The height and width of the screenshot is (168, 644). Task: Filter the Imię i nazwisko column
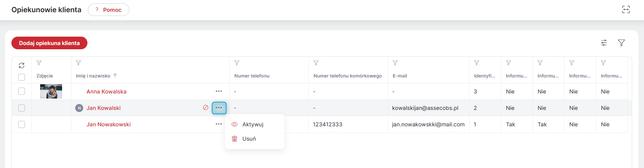coord(78,63)
